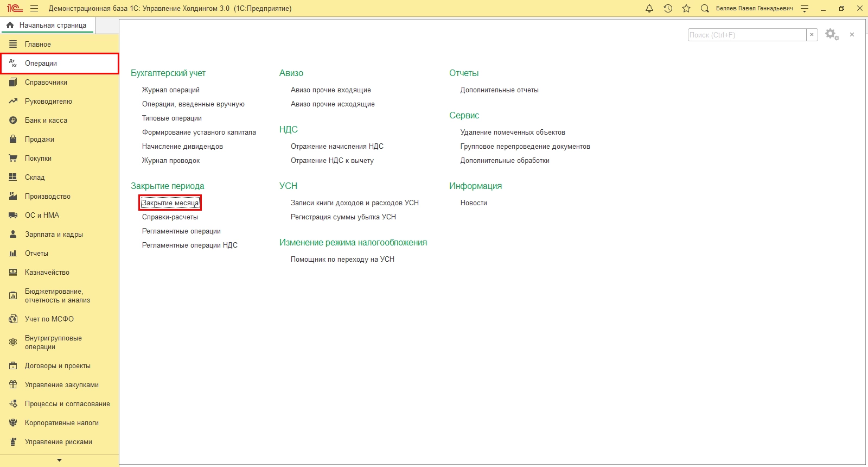Open Журнал операций
This screenshot has width=868, height=467.
click(x=171, y=90)
